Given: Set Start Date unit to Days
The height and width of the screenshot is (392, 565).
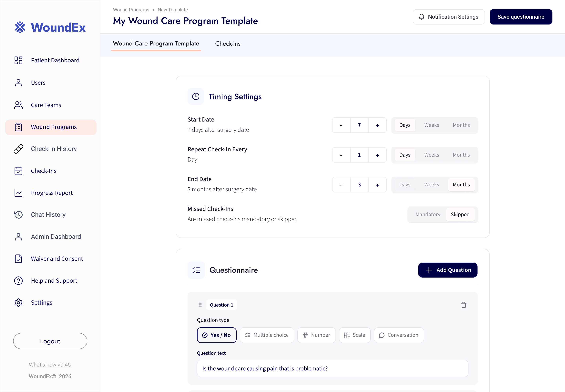Looking at the screenshot, I should pos(405,125).
